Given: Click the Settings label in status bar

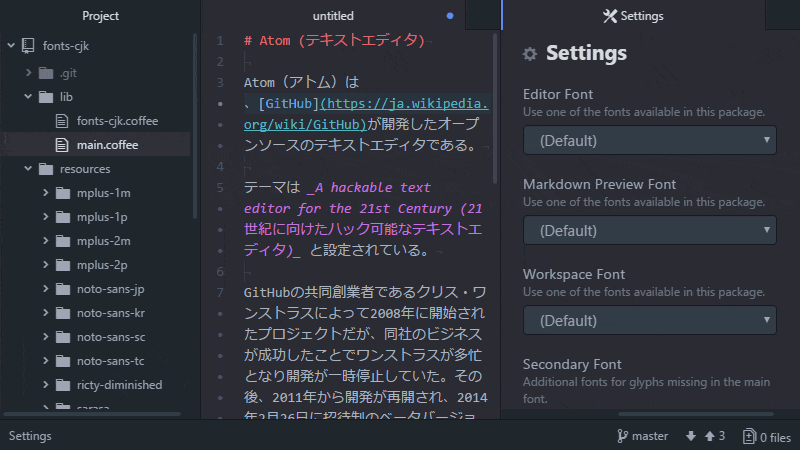Looking at the screenshot, I should [30, 436].
